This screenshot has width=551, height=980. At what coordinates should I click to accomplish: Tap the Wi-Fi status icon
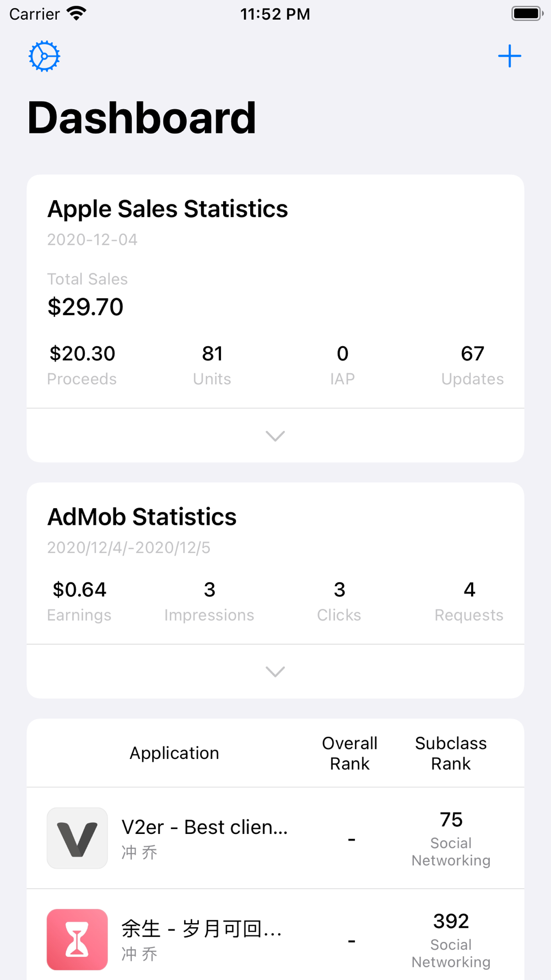tap(76, 13)
